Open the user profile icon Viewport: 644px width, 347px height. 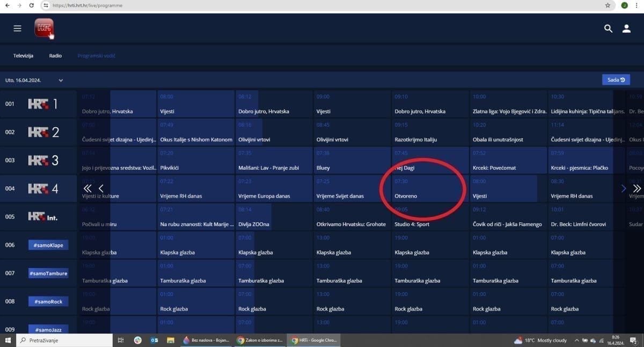pos(626,29)
